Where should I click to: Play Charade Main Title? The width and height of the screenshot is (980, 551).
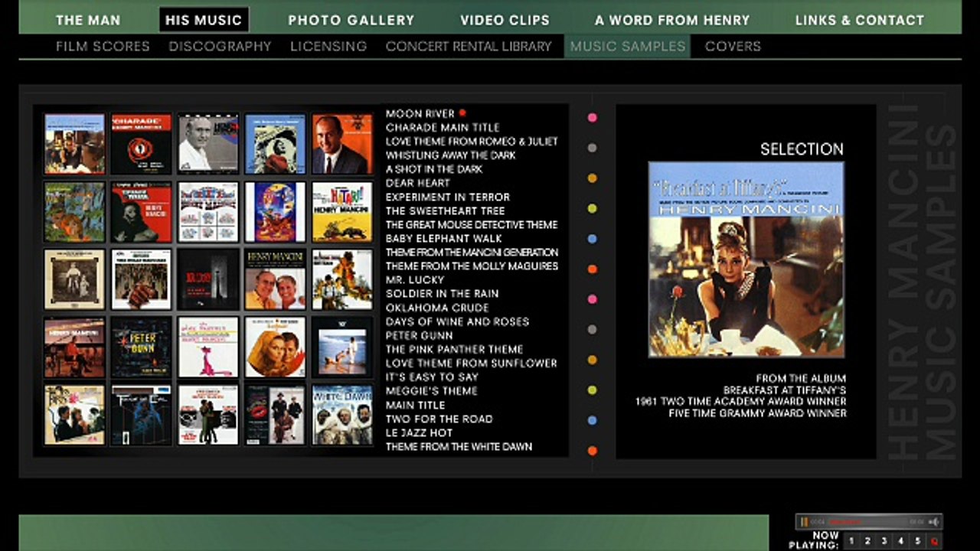click(x=443, y=127)
